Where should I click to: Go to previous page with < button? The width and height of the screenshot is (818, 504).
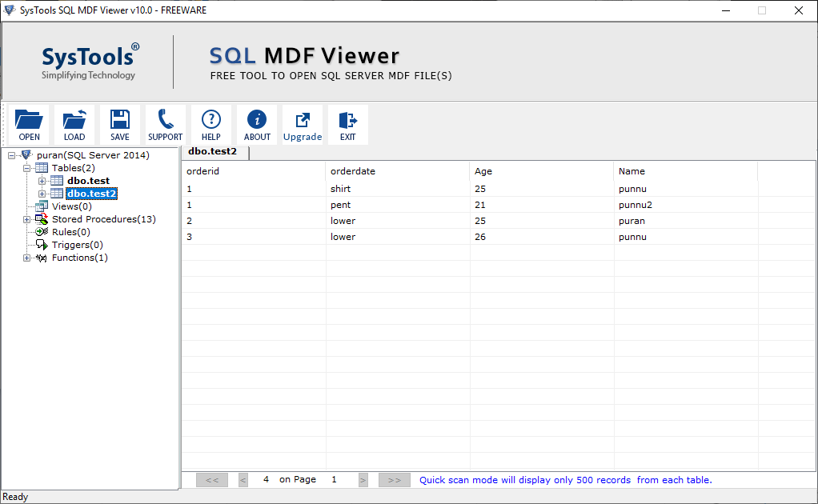click(243, 480)
